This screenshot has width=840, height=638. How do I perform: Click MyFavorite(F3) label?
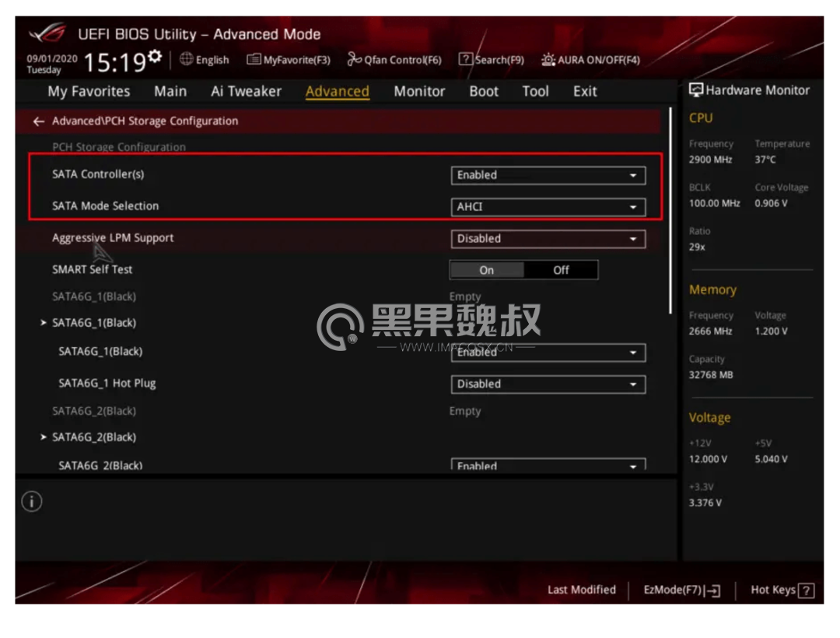297,60
